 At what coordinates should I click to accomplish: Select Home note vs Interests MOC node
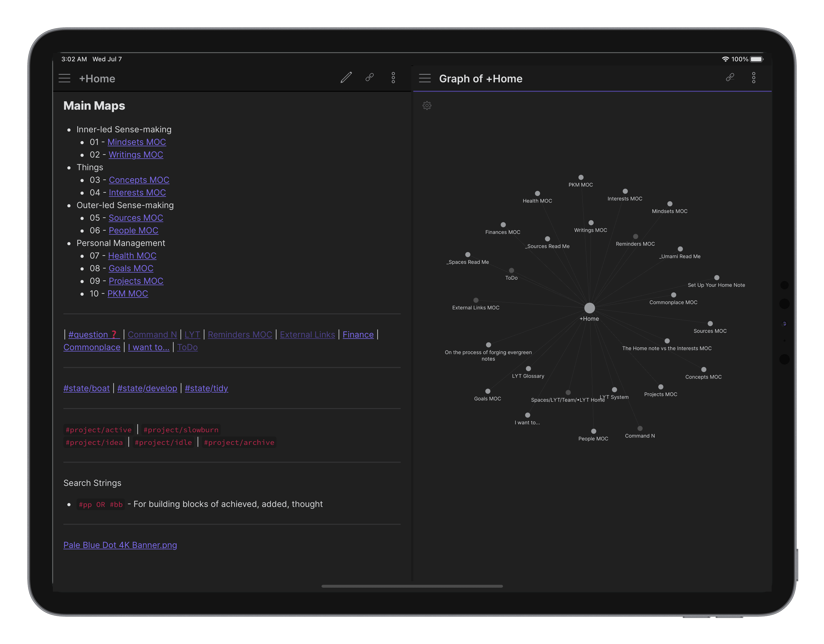click(667, 341)
